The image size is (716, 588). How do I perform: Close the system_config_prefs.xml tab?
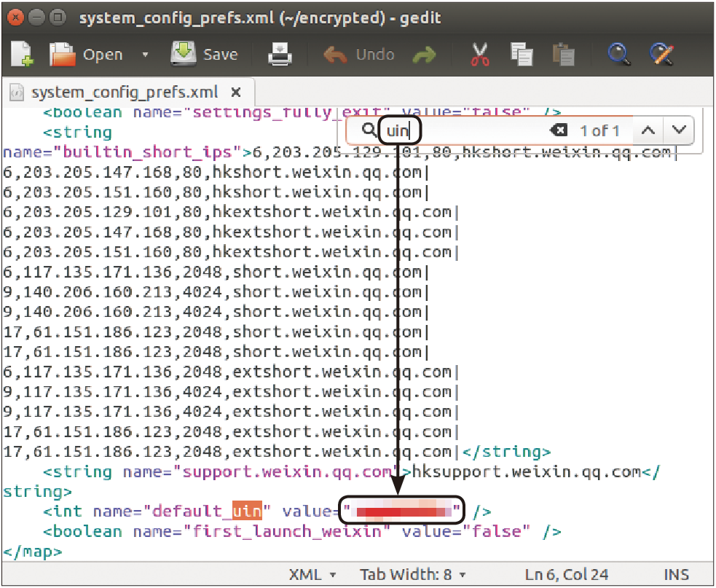click(235, 93)
